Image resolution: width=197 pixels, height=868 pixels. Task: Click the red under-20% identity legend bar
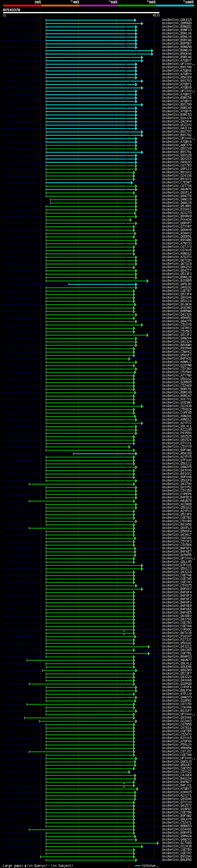[22, 6]
